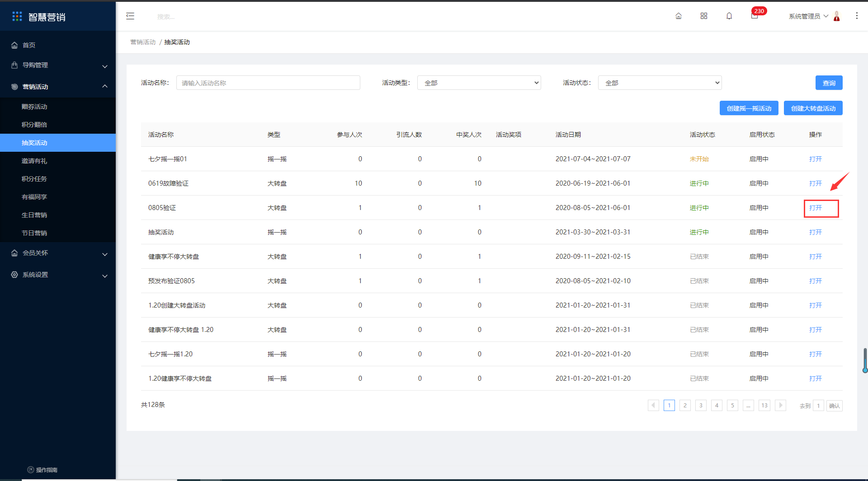This screenshot has width=868, height=481.
Task: Click the pagination ellipsis button
Action: tap(748, 405)
